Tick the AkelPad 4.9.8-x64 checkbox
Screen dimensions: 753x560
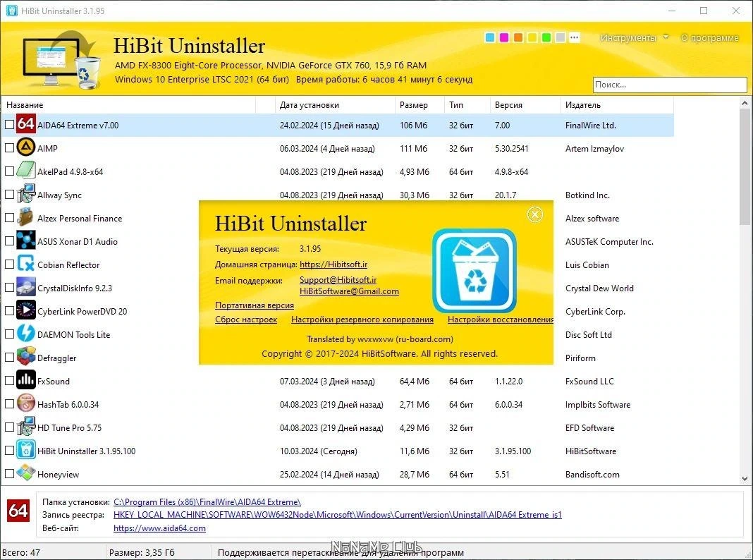tap(9, 171)
